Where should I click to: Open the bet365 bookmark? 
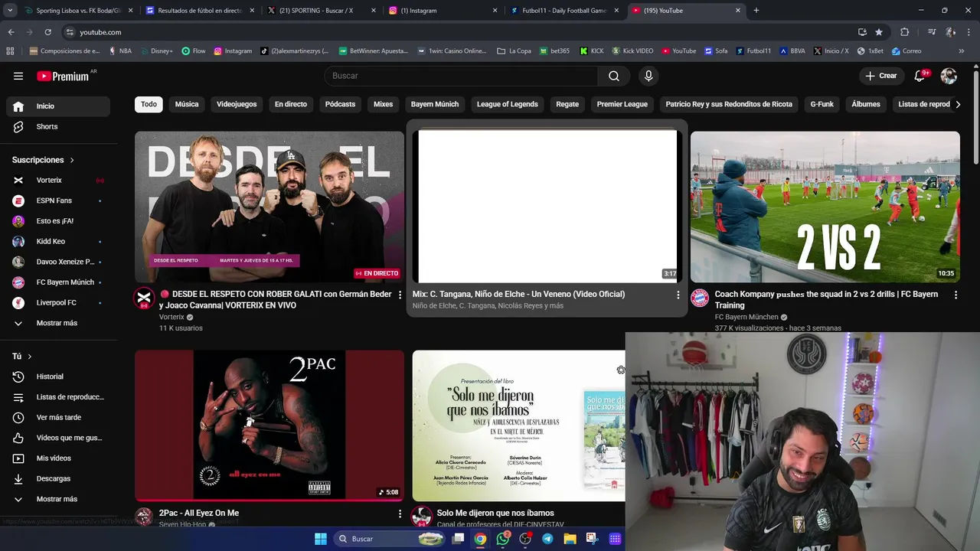tap(554, 51)
